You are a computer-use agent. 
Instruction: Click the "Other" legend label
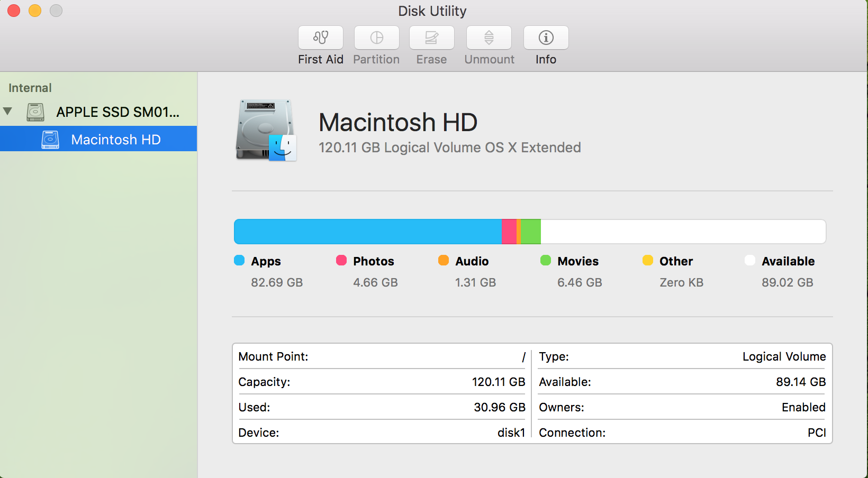676,261
